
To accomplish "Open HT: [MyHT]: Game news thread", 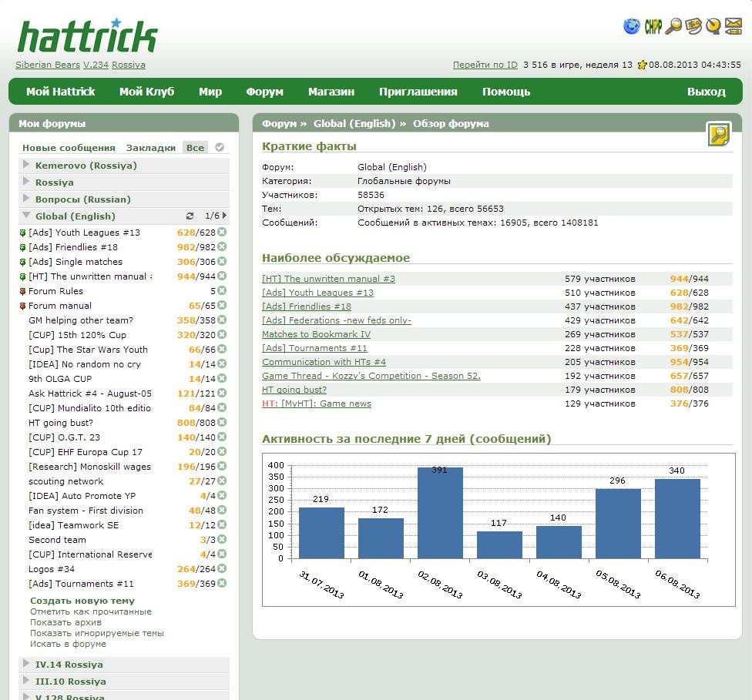I will pos(317,404).
